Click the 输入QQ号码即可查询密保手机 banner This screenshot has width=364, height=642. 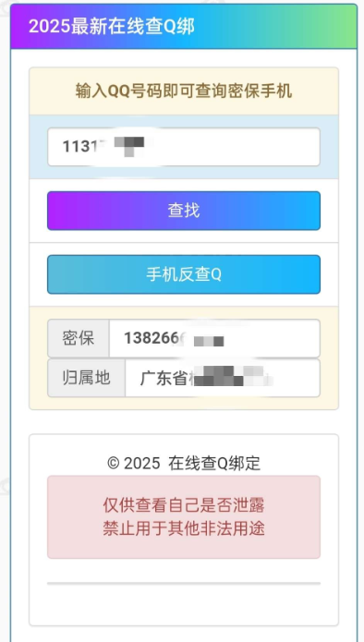[184, 91]
